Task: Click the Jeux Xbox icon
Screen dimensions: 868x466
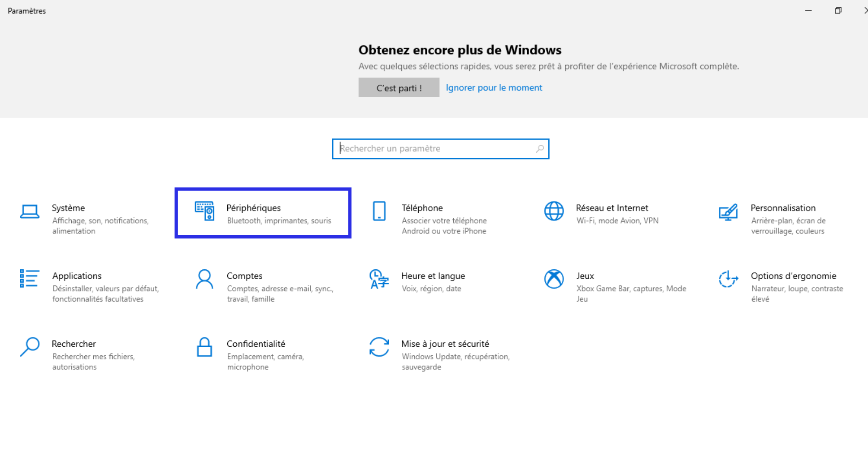Action: pyautogui.click(x=554, y=279)
